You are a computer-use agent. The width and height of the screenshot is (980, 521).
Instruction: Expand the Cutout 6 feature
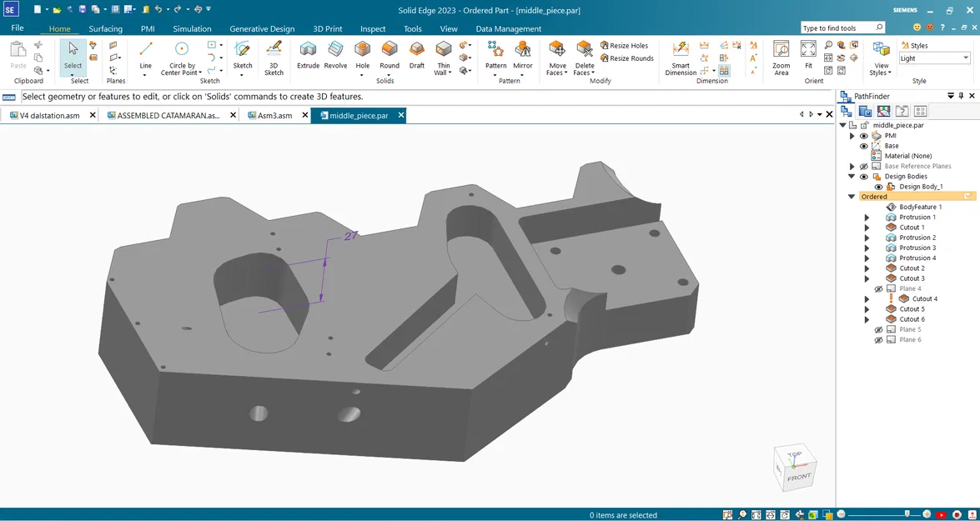click(x=867, y=319)
